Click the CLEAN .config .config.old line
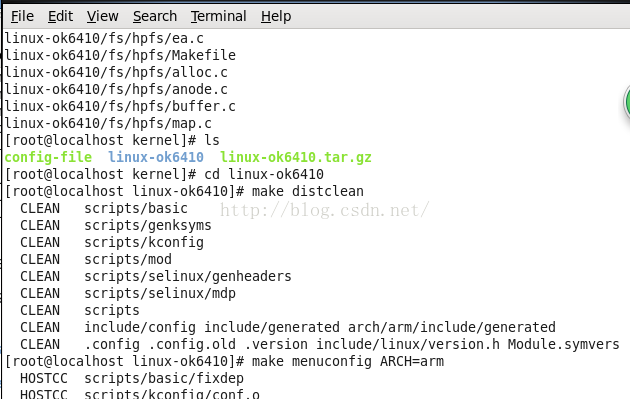The width and height of the screenshot is (630, 399). pyautogui.click(x=320, y=344)
